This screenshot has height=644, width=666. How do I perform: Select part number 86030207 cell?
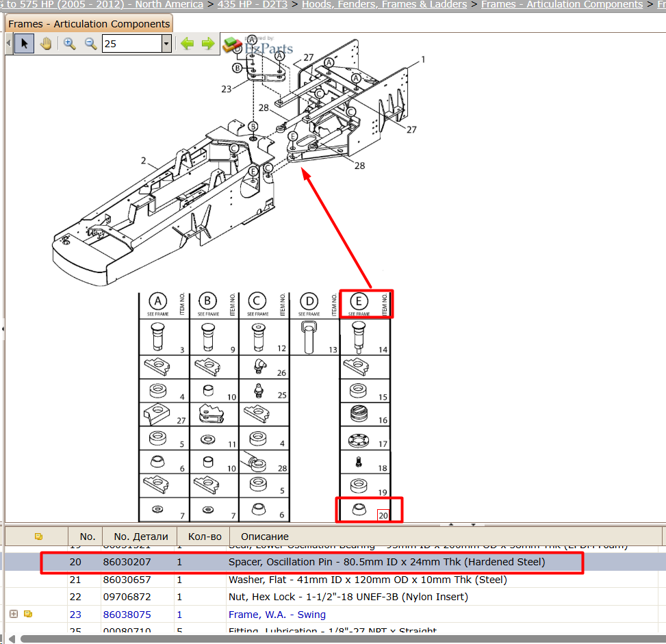127,562
